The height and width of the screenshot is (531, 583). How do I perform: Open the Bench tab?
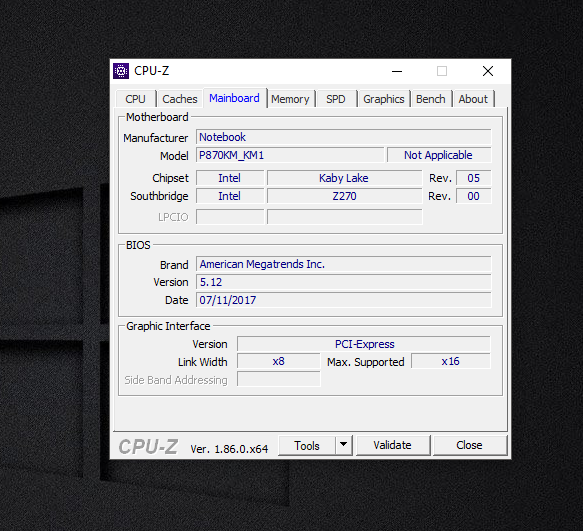pos(431,99)
